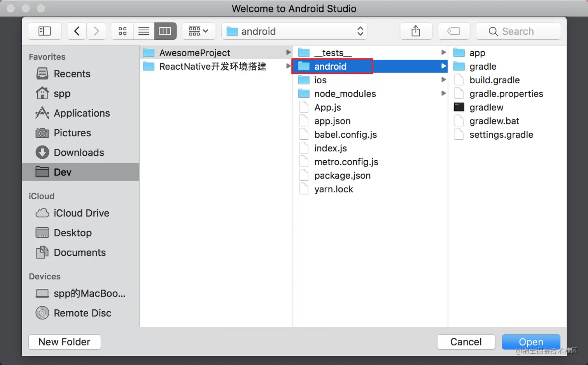Open the group-by arrangement dropdown
This screenshot has width=588, height=365.
199,31
